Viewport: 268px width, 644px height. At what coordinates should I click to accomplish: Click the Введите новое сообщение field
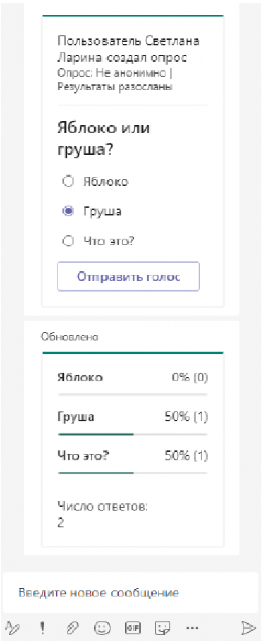click(131, 592)
